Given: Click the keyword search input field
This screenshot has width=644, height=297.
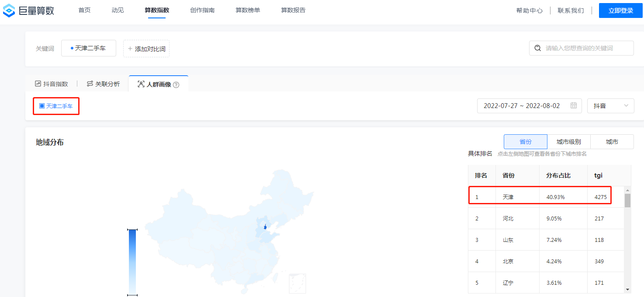Looking at the screenshot, I should (x=582, y=48).
